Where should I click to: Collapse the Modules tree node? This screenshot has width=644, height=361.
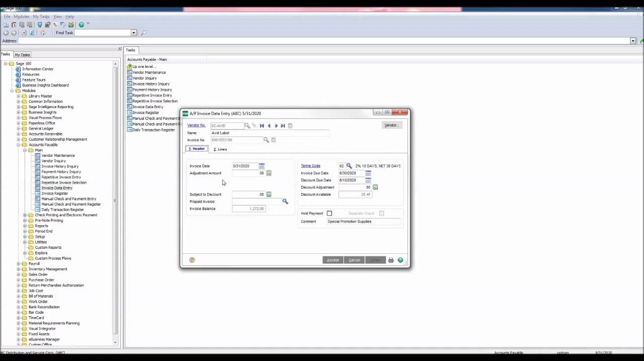tap(12, 91)
